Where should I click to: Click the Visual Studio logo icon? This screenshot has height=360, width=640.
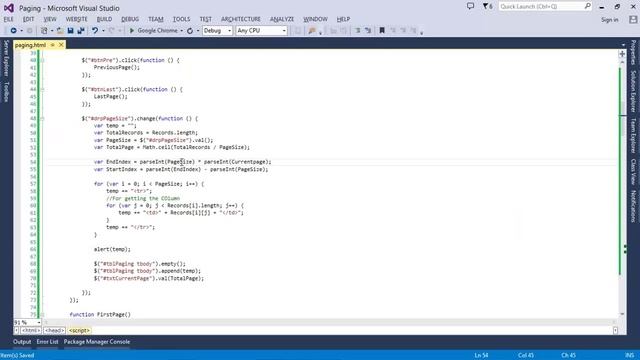(x=9, y=8)
